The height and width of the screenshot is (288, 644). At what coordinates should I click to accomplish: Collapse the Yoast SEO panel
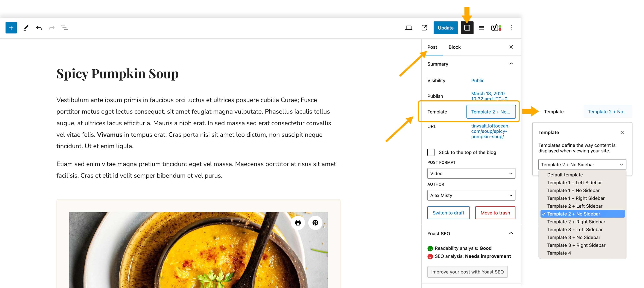(511, 233)
